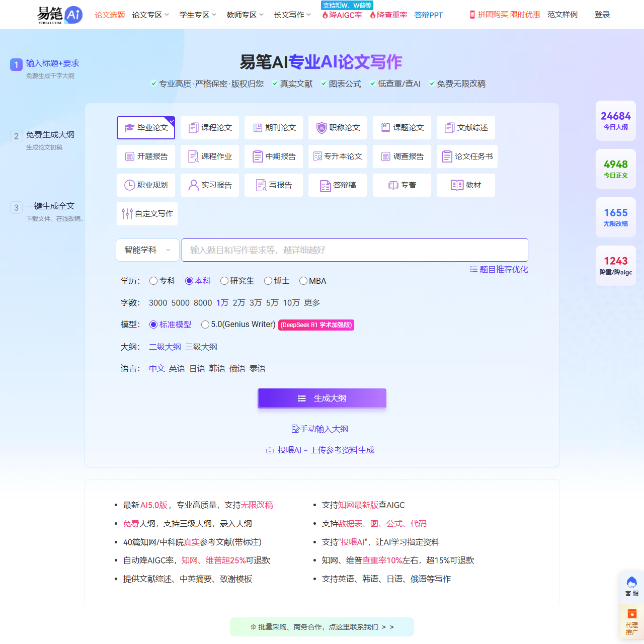The height and width of the screenshot is (644, 644).
Task: Open 拼团购买 限时优惠 menu item
Action: pyautogui.click(x=505, y=15)
